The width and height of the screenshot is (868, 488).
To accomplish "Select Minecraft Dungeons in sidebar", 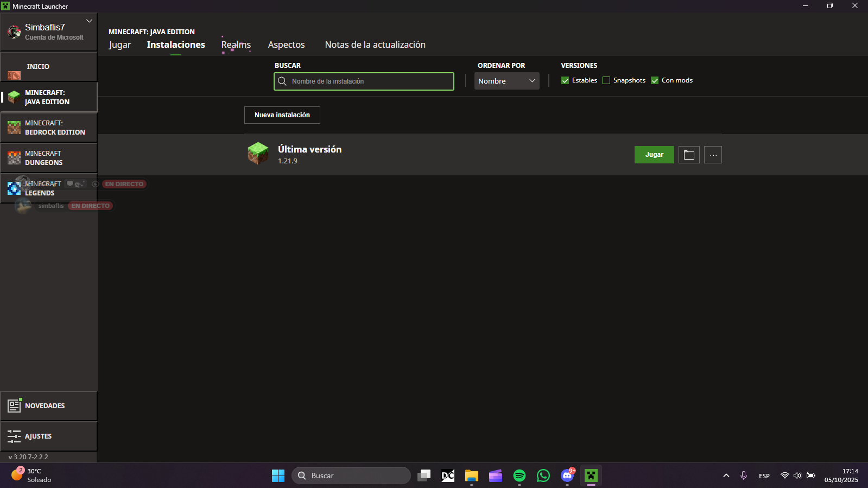I will point(49,158).
